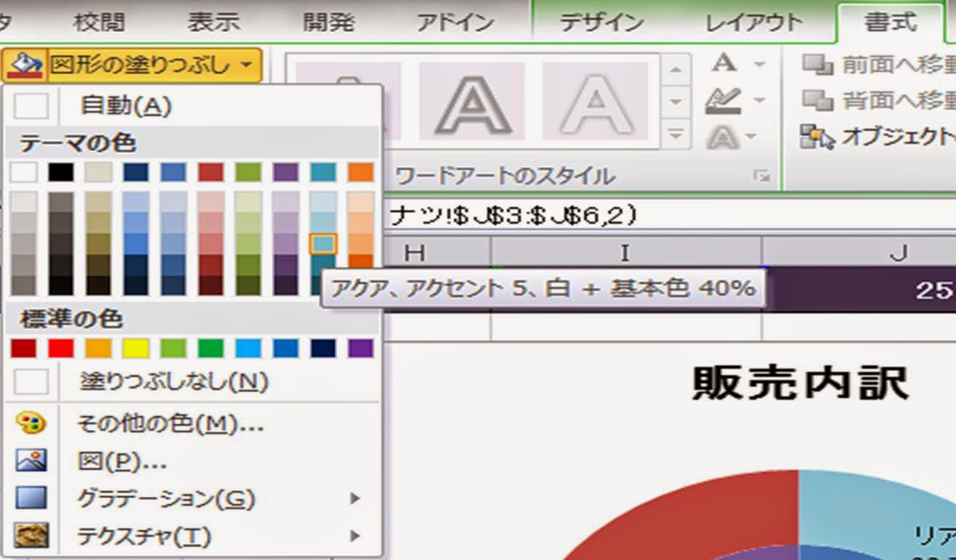Select column I header
Viewport: 956px width, 560px height.
click(x=625, y=252)
